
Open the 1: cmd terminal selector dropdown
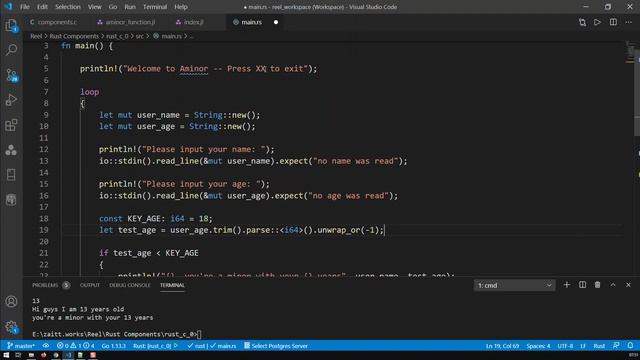[514, 285]
